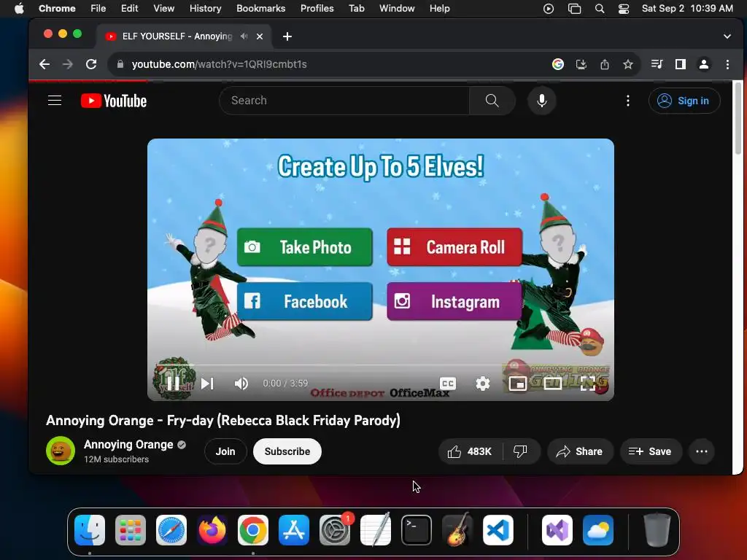Open video player settings gear

tap(483, 384)
